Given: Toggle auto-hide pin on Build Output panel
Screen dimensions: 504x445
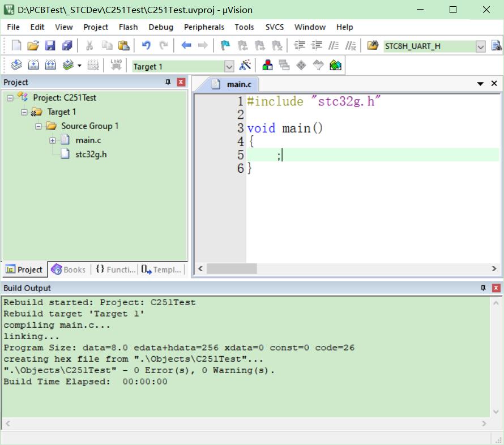Looking at the screenshot, I should pos(483,288).
